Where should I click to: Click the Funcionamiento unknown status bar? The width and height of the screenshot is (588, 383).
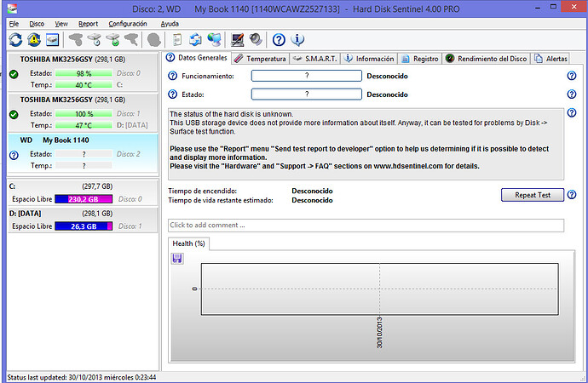[x=307, y=76]
